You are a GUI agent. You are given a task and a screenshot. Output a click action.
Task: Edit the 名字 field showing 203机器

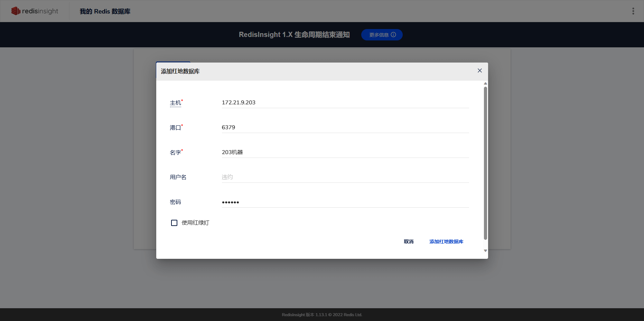click(x=345, y=152)
